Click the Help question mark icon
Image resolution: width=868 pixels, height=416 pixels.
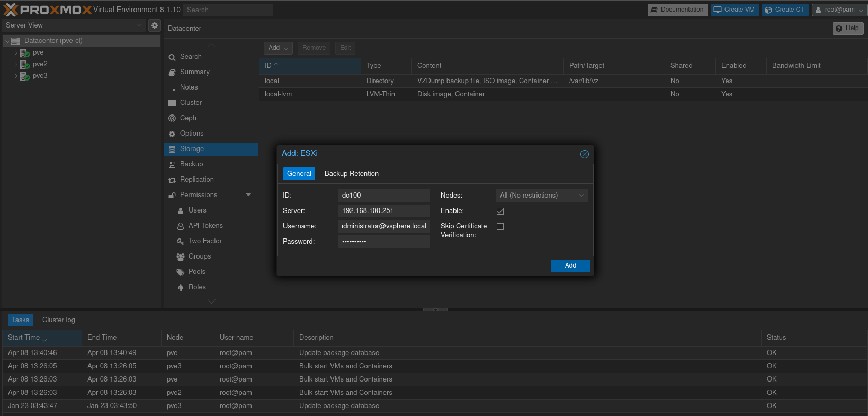[x=839, y=29]
